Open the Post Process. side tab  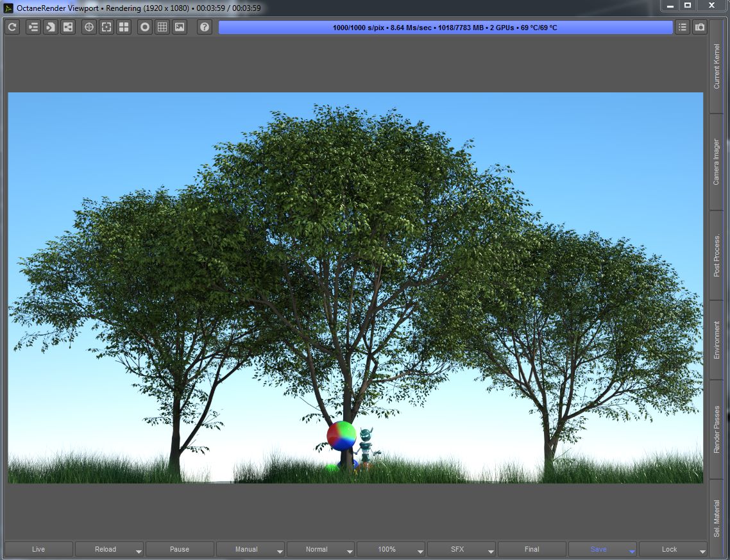click(717, 255)
